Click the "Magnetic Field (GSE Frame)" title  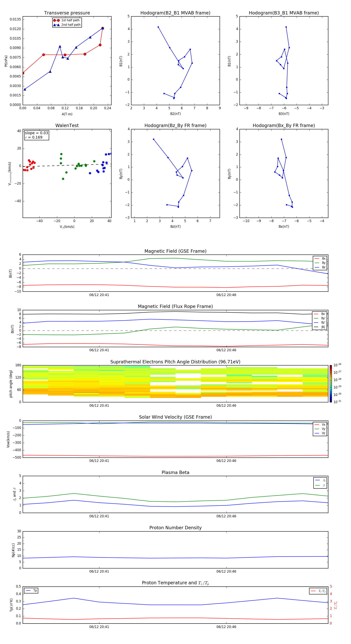tap(175, 251)
